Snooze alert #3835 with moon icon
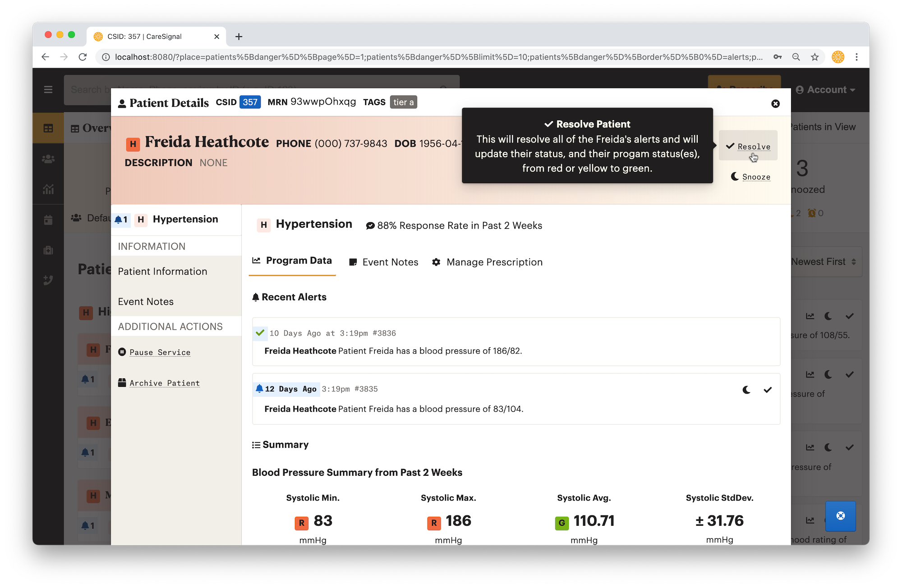Image resolution: width=902 pixels, height=588 pixels. pos(746,390)
